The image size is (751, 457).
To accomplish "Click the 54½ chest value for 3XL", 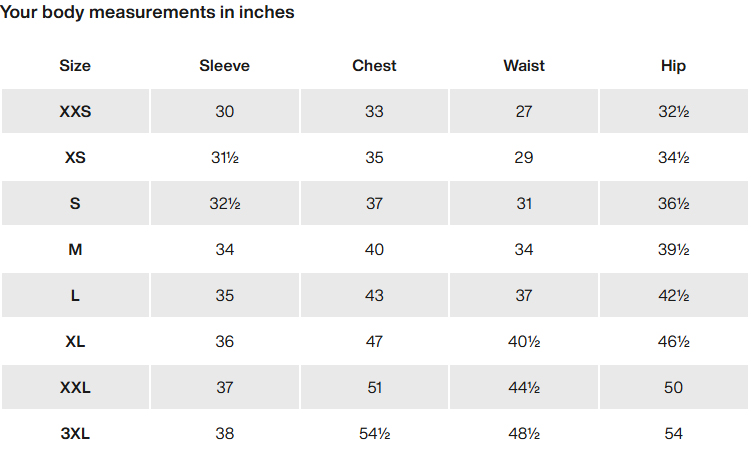I will tap(375, 434).
